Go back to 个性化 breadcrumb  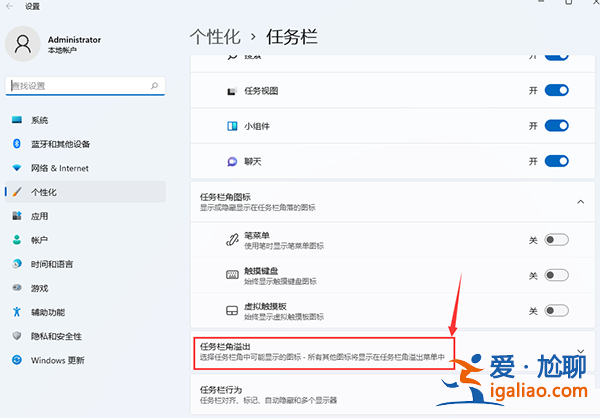pos(215,37)
